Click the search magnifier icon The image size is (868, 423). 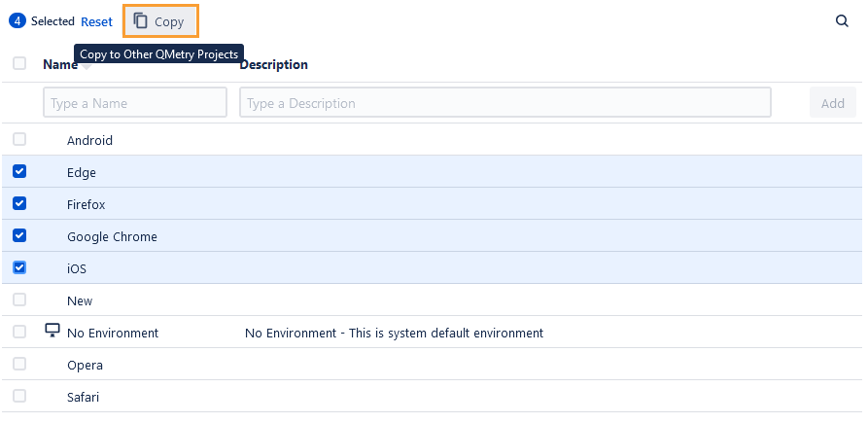pos(842,20)
